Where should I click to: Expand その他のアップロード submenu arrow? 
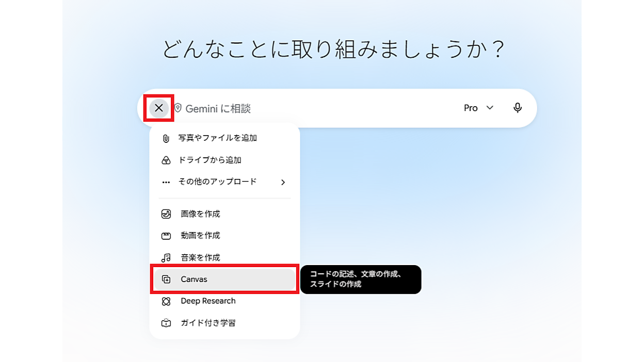tap(283, 182)
